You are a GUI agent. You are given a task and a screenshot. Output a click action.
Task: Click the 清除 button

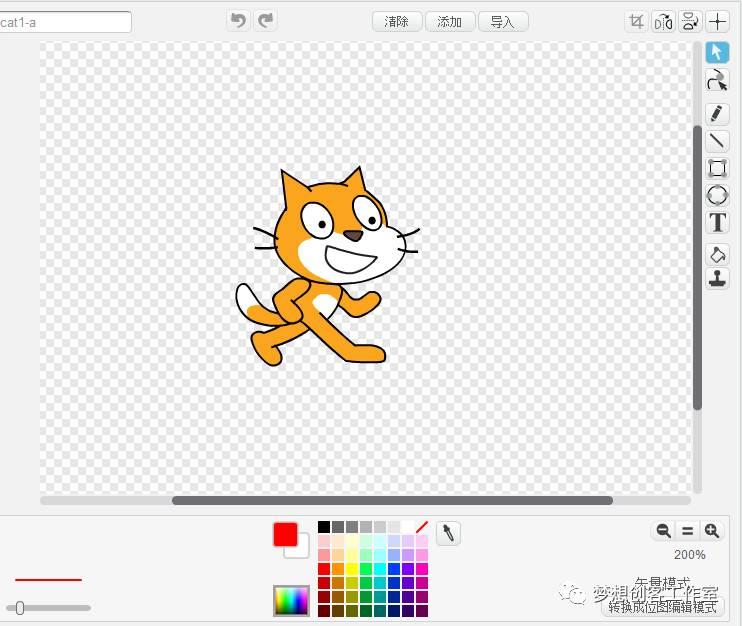tap(397, 22)
